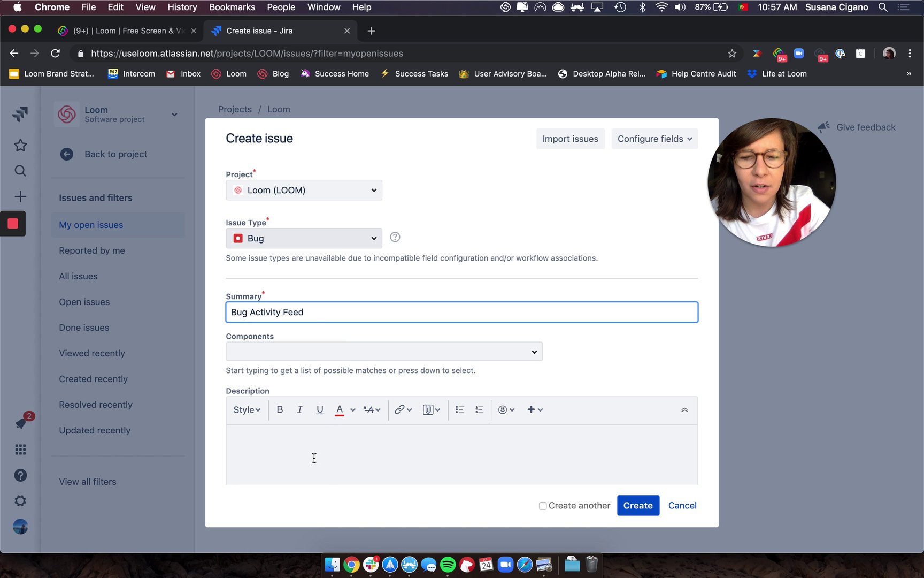
Task: Toggle underline in description toolbar
Action: (x=320, y=410)
